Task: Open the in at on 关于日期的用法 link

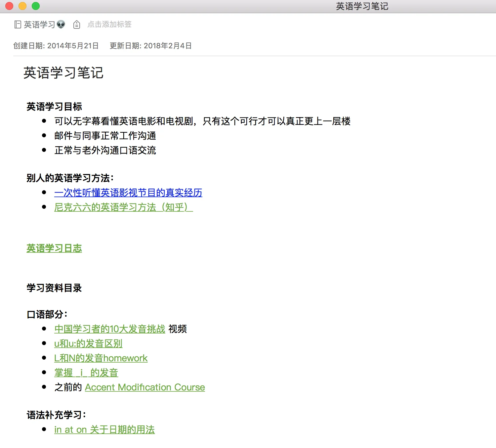Action: (x=104, y=429)
